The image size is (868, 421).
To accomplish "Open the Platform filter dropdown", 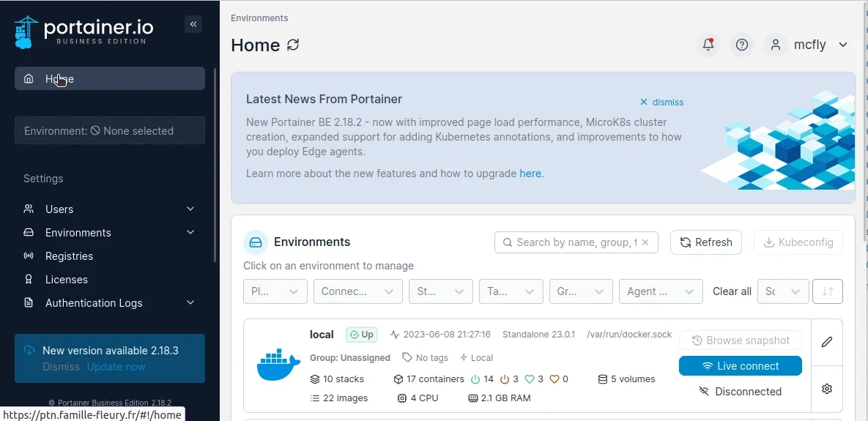I will coord(275,291).
